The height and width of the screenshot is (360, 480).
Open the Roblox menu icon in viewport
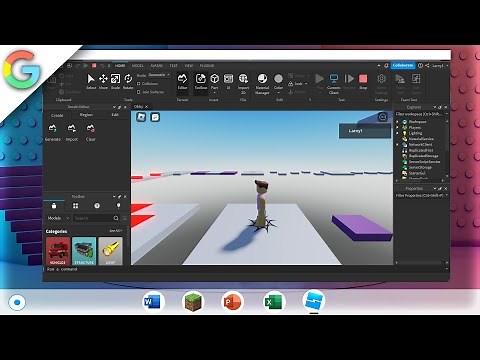(141, 117)
